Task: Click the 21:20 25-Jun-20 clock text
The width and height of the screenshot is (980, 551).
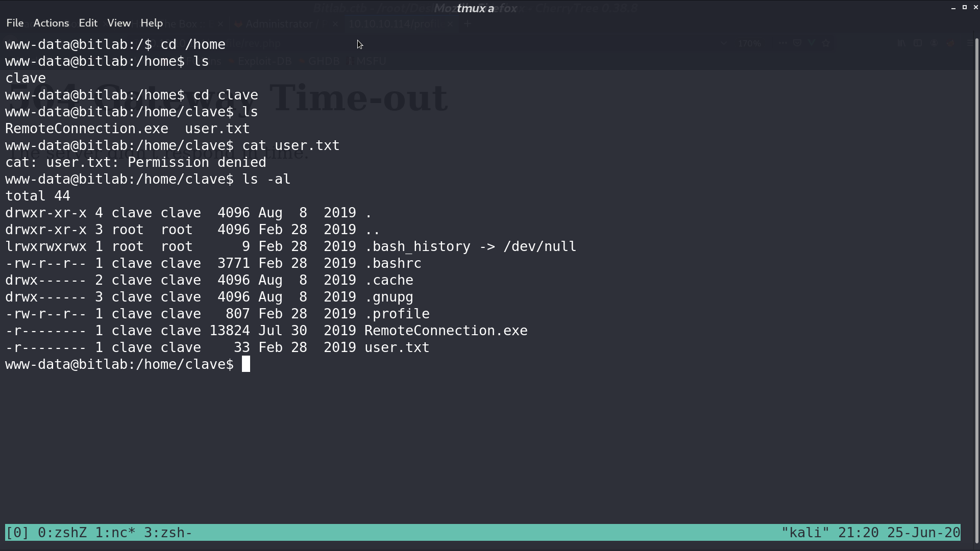Action: [899, 533]
